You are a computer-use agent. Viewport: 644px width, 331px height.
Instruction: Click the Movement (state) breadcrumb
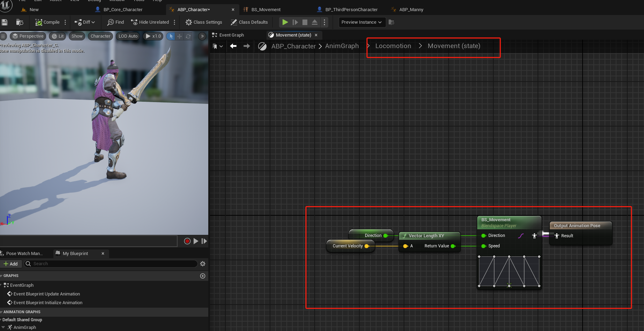click(x=454, y=46)
